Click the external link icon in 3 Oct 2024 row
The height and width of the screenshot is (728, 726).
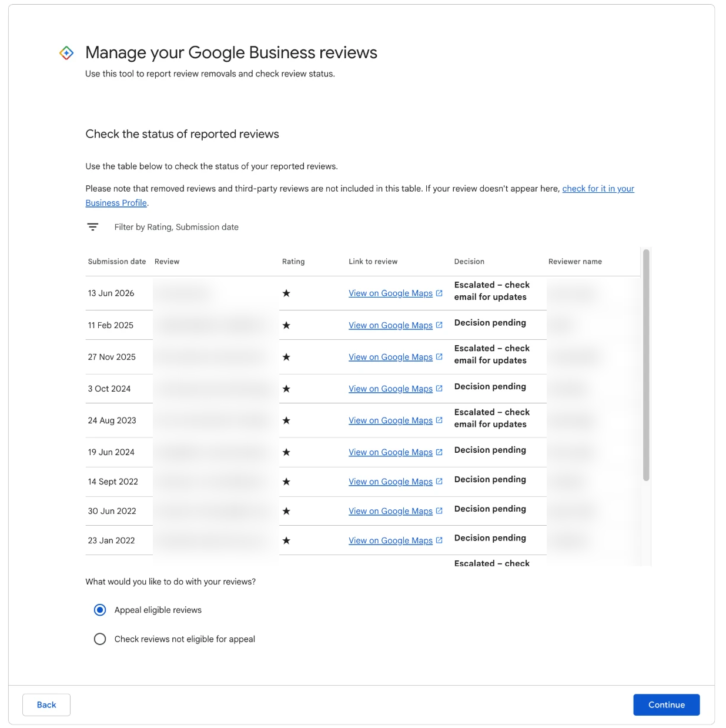tap(439, 388)
